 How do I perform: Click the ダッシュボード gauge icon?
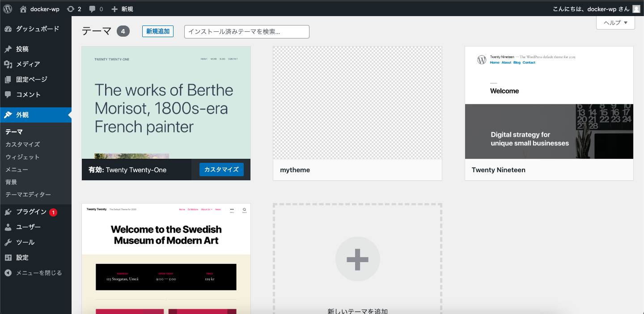point(8,29)
